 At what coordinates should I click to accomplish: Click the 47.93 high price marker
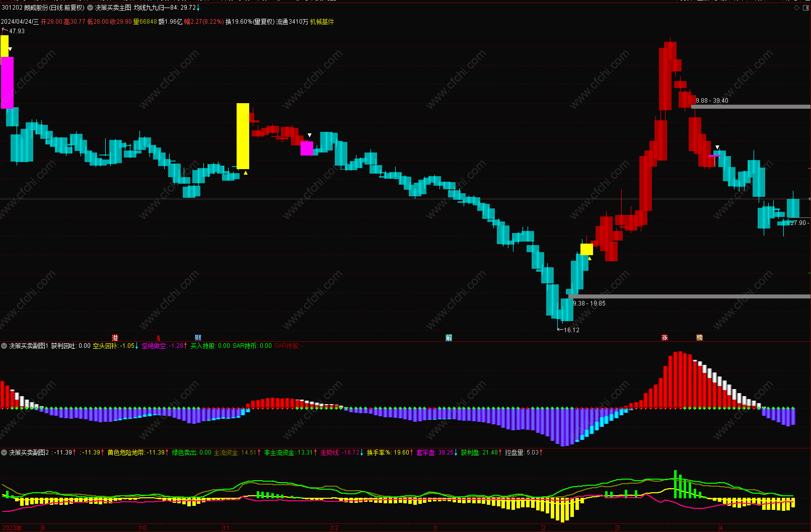click(17, 31)
